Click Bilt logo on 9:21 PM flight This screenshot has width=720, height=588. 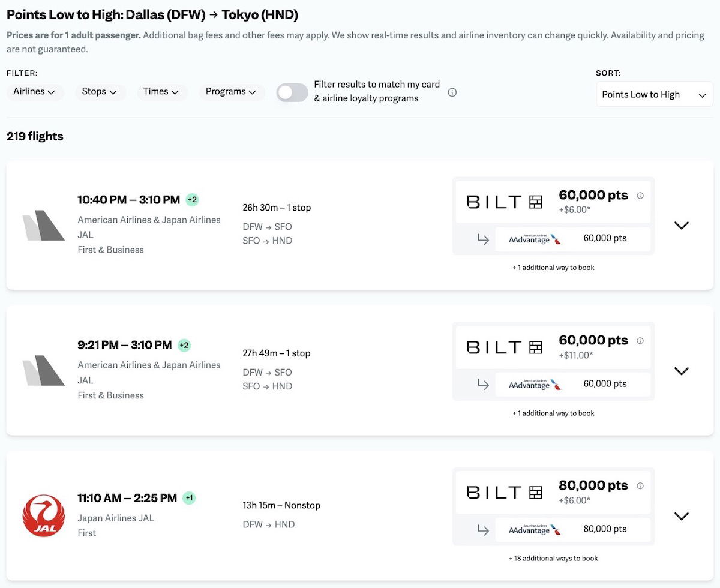(x=504, y=347)
